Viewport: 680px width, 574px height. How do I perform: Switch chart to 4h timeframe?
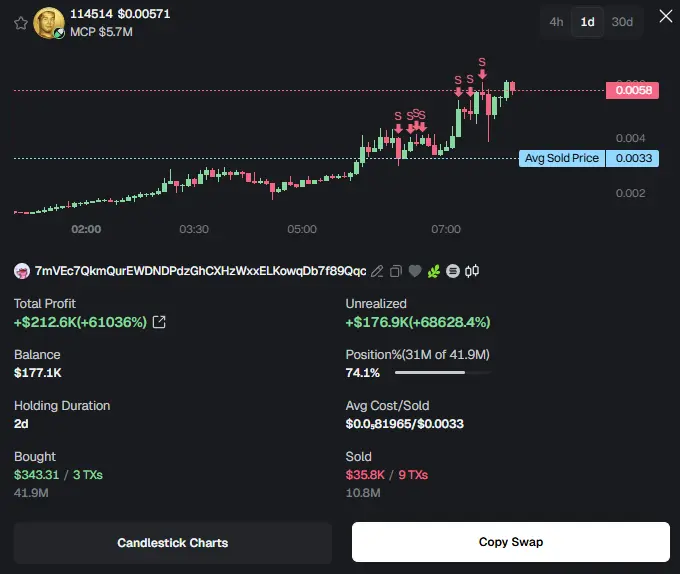point(556,22)
